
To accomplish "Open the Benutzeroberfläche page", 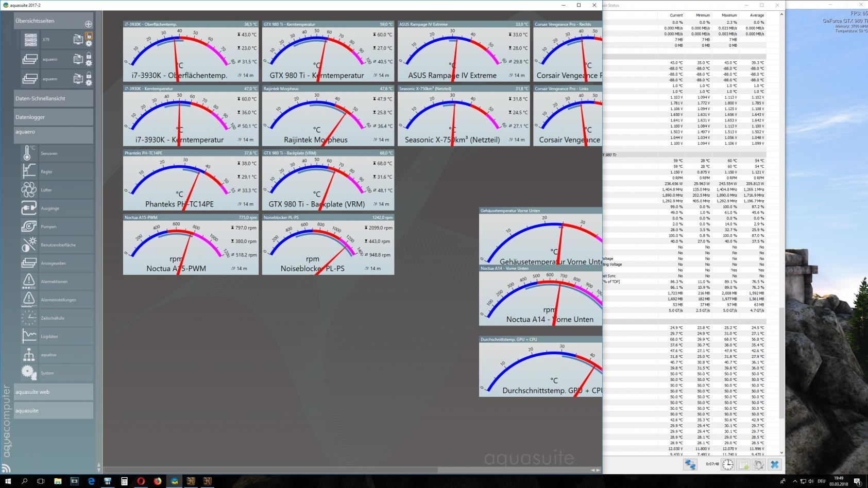I will point(57,245).
